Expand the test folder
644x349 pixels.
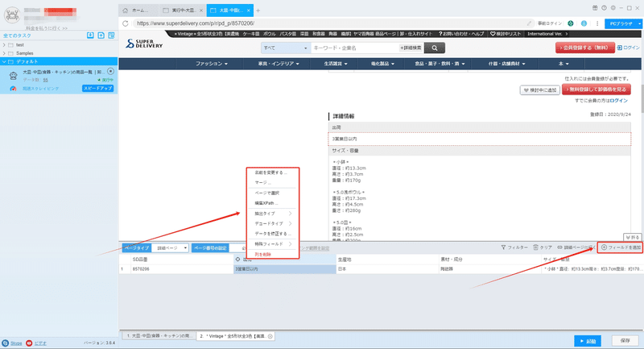coord(4,45)
